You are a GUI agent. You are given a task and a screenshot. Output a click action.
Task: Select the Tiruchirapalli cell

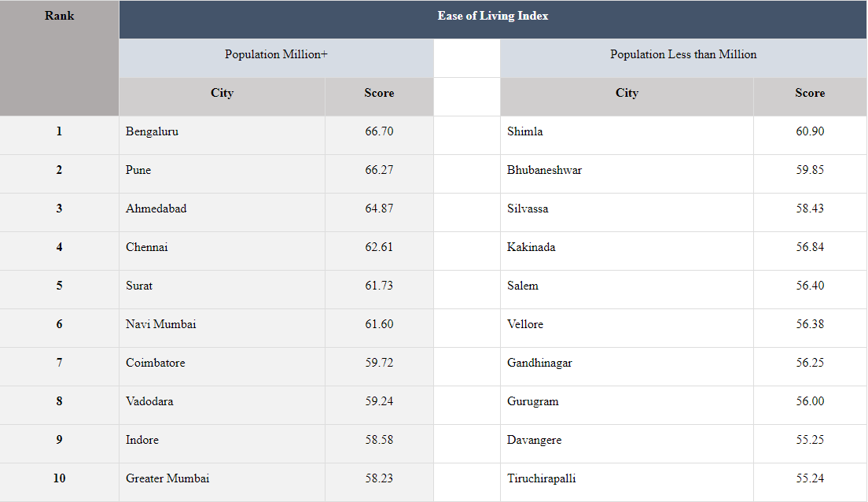pos(542,478)
